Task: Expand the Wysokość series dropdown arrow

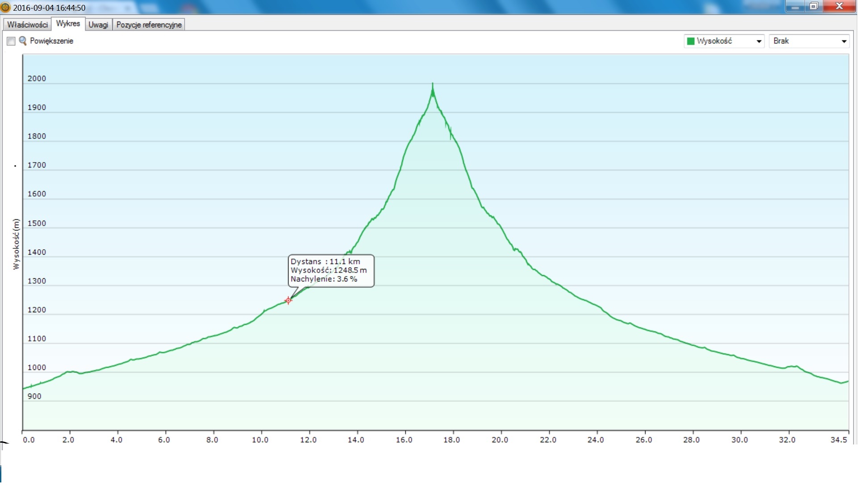Action: pos(759,42)
